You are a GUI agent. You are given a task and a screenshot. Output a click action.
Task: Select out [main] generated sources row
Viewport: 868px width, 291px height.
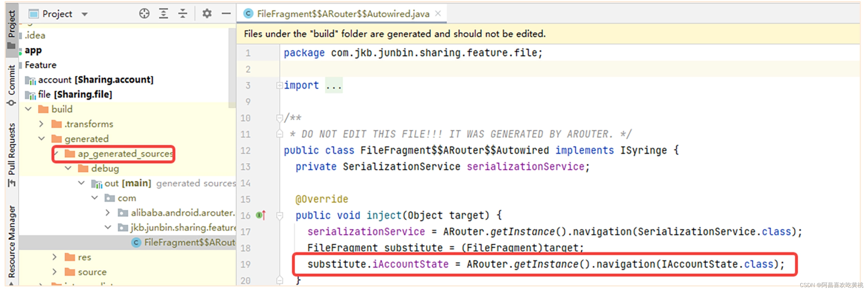[x=127, y=183]
